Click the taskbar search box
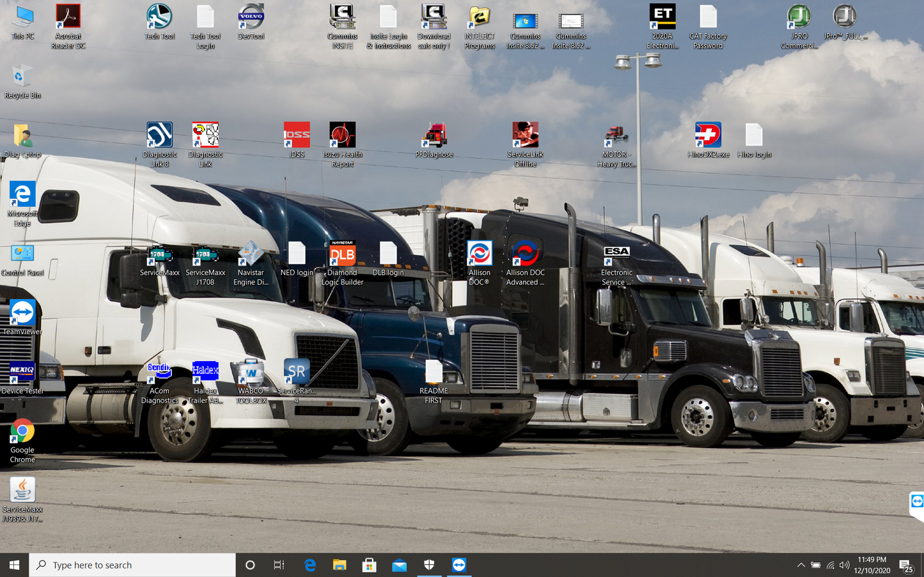Screen dimensions: 924x577 tap(132, 565)
